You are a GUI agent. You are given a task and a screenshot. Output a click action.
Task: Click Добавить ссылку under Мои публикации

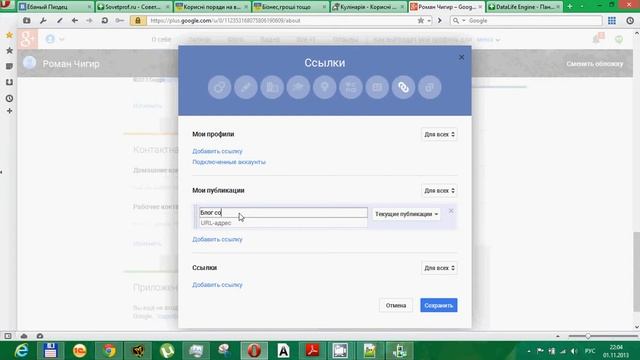(217, 239)
